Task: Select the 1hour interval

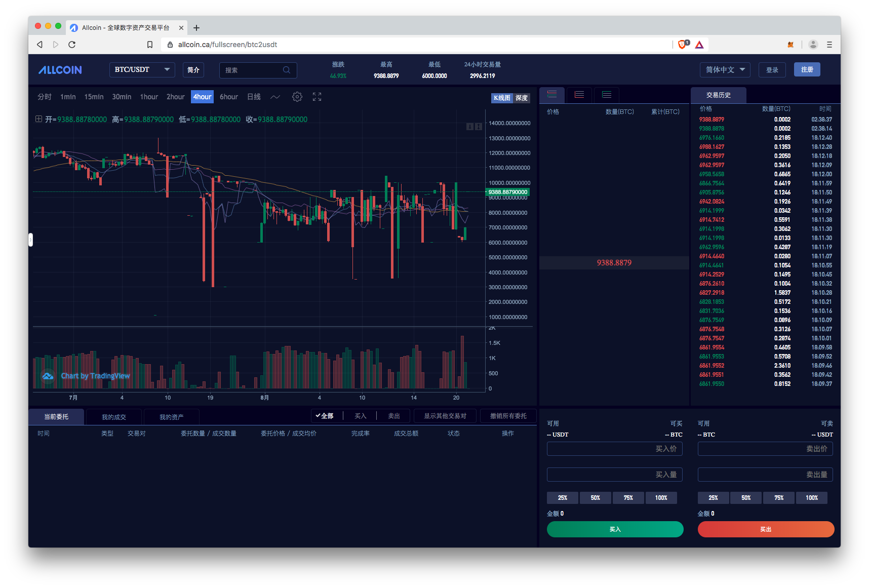Action: [x=149, y=97]
